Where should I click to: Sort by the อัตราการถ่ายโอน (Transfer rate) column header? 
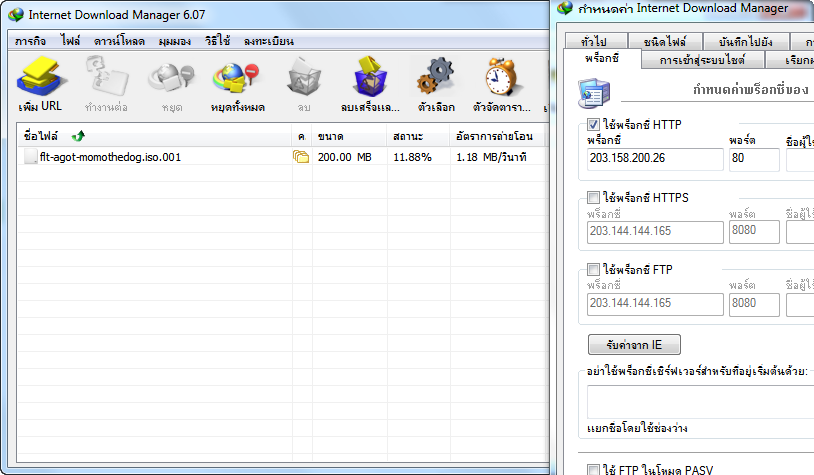pyautogui.click(x=498, y=136)
